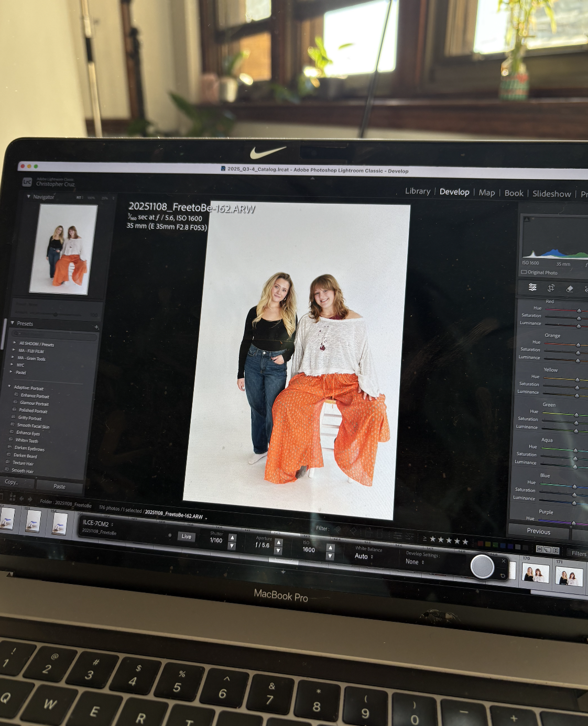
Task: Select filmstrip thumbnail number 171
Action: [x=569, y=576]
